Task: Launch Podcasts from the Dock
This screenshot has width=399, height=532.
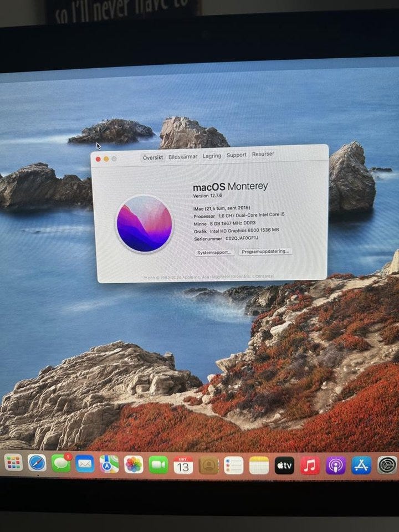Action: 336,465
